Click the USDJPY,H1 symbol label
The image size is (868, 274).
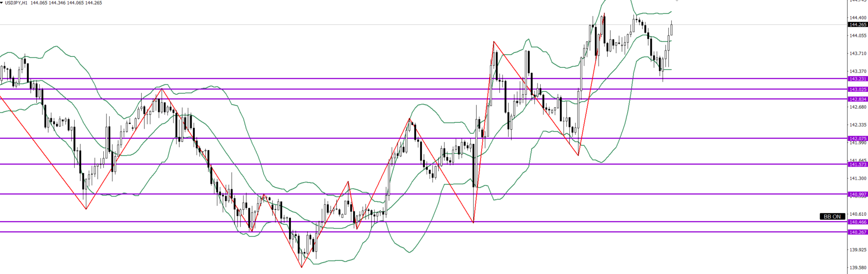pyautogui.click(x=15, y=3)
